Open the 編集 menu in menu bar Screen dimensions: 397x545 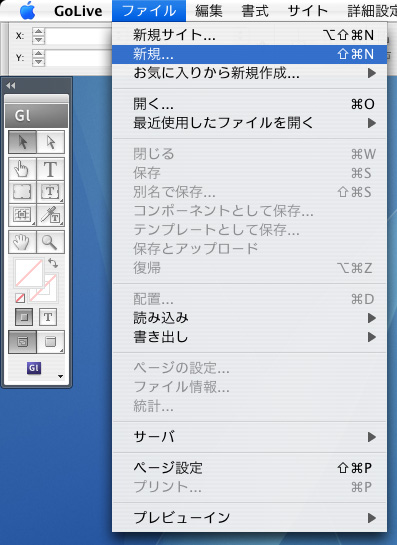[209, 11]
